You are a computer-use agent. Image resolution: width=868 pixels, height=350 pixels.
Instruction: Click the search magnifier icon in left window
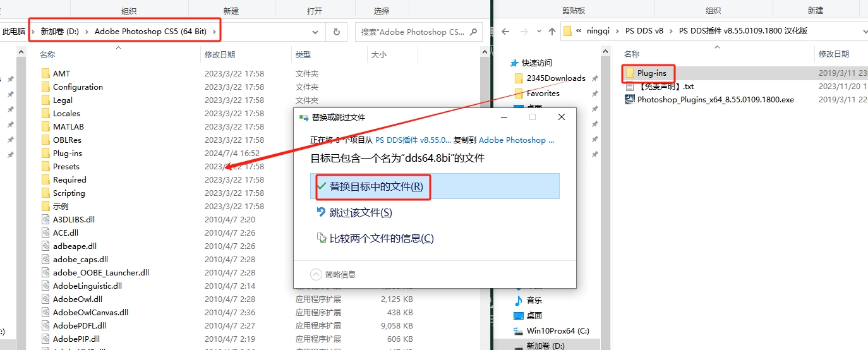click(x=473, y=32)
